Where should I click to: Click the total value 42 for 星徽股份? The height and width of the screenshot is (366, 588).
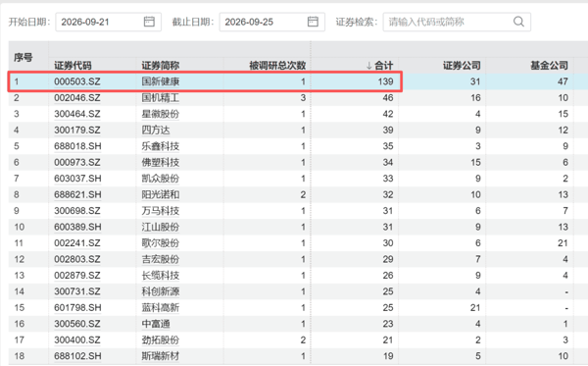pyautogui.click(x=388, y=114)
